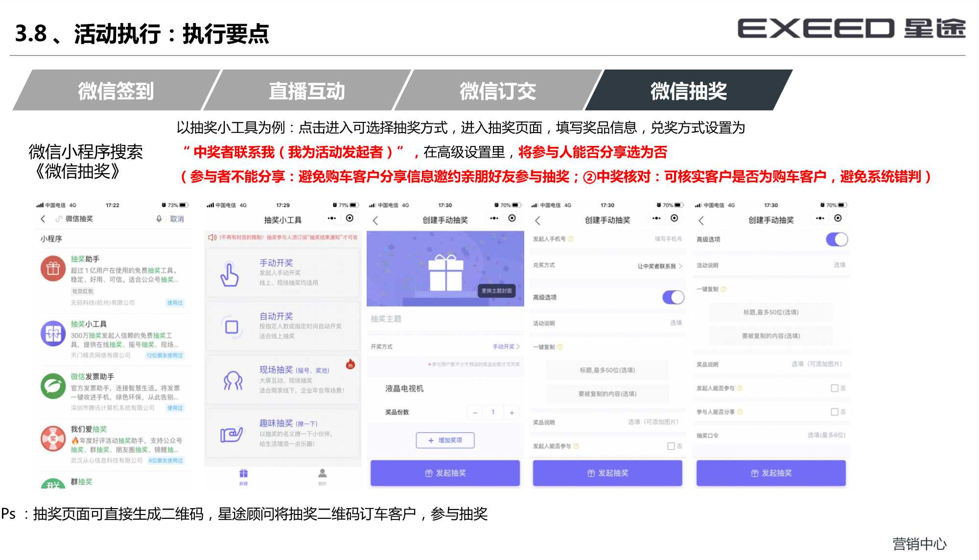Tap 发起抽奖 on the 兑奖方式 screen
This screenshot has height=560, width=979.
[x=607, y=473]
